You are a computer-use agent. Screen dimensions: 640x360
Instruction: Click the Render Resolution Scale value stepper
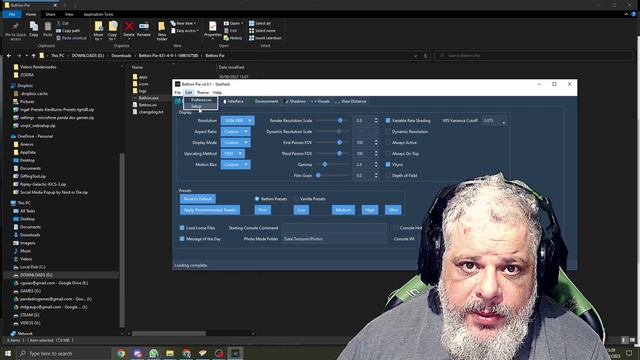(376, 120)
